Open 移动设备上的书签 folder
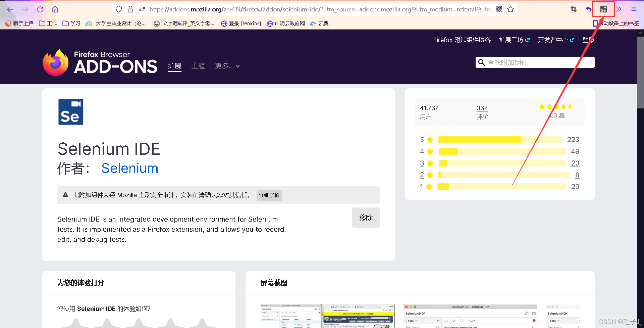Image resolution: width=644 pixels, height=328 pixels. pyautogui.click(x=616, y=24)
